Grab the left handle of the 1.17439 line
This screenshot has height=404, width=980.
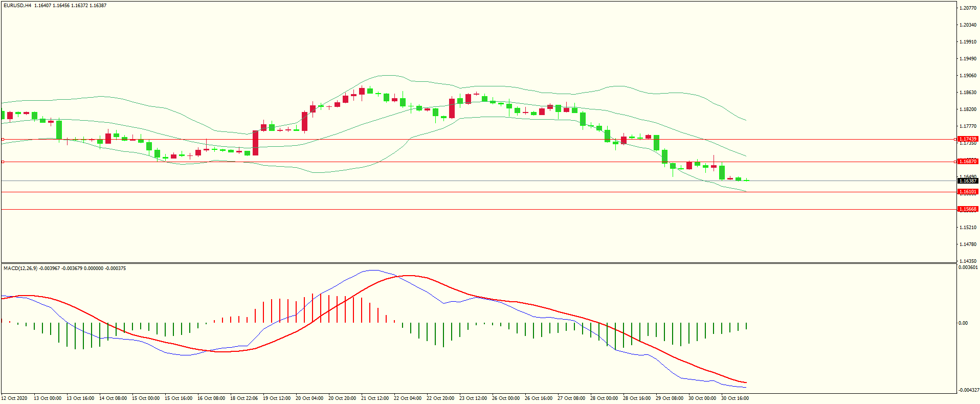(x=3, y=139)
